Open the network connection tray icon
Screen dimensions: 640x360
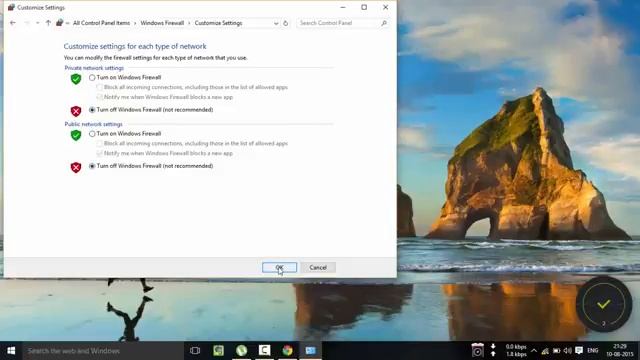tap(545, 351)
